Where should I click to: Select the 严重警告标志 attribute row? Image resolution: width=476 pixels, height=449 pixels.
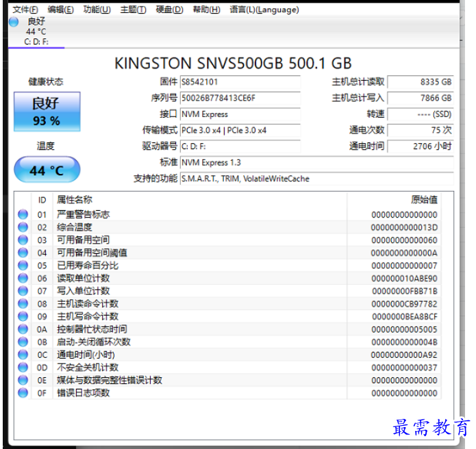pyautogui.click(x=227, y=214)
